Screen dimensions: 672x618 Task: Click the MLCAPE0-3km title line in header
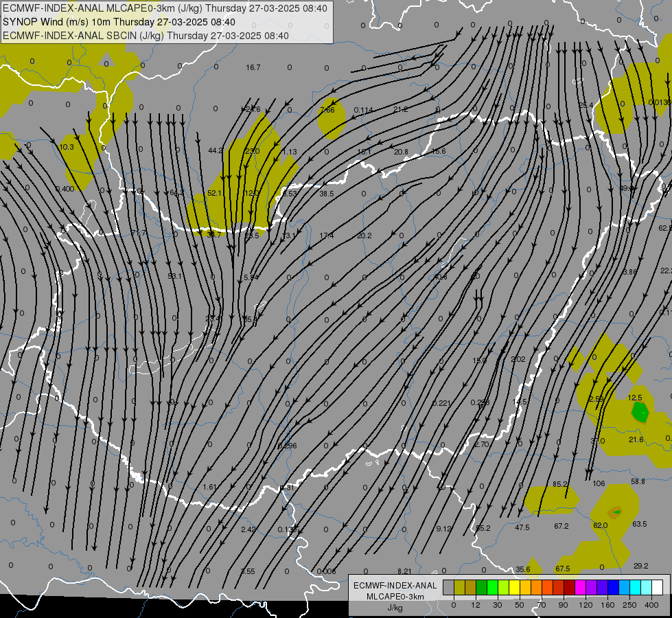[x=165, y=8]
